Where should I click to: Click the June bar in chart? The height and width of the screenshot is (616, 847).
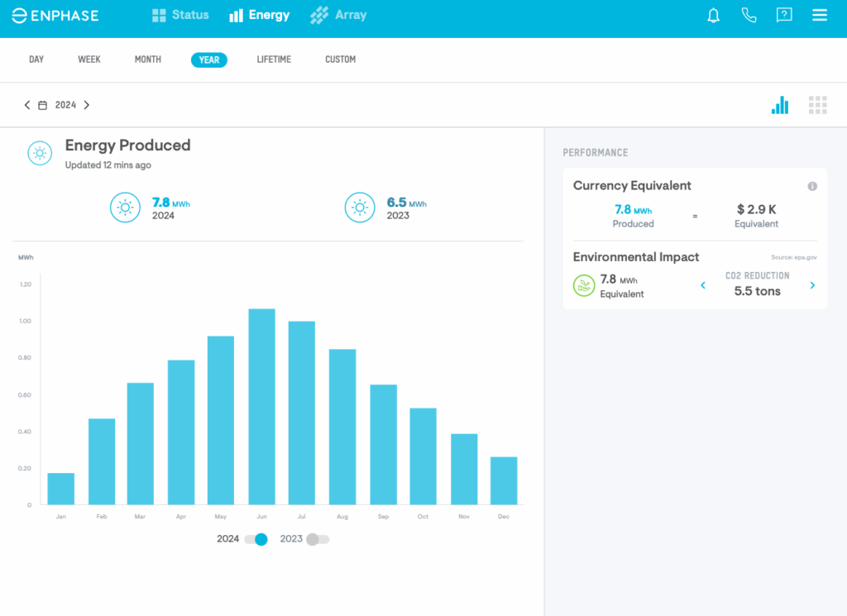click(x=261, y=407)
